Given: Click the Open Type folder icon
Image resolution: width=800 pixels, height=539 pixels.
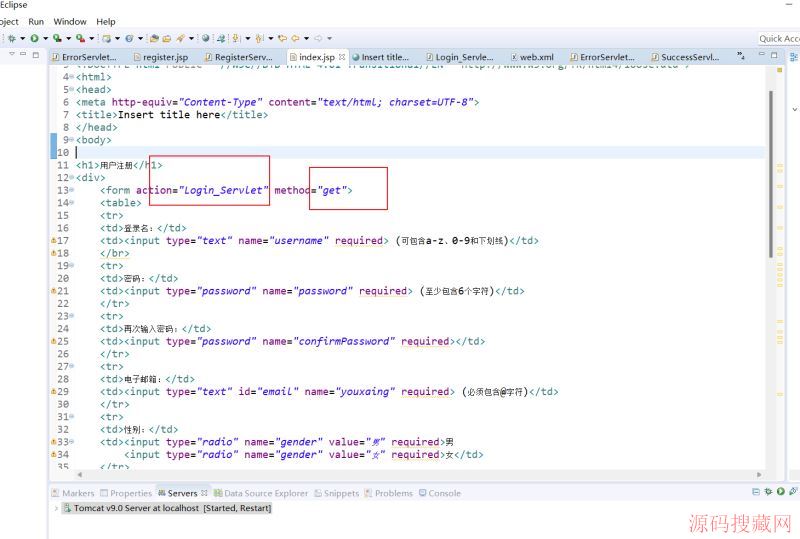Looking at the screenshot, I should pos(154,38).
